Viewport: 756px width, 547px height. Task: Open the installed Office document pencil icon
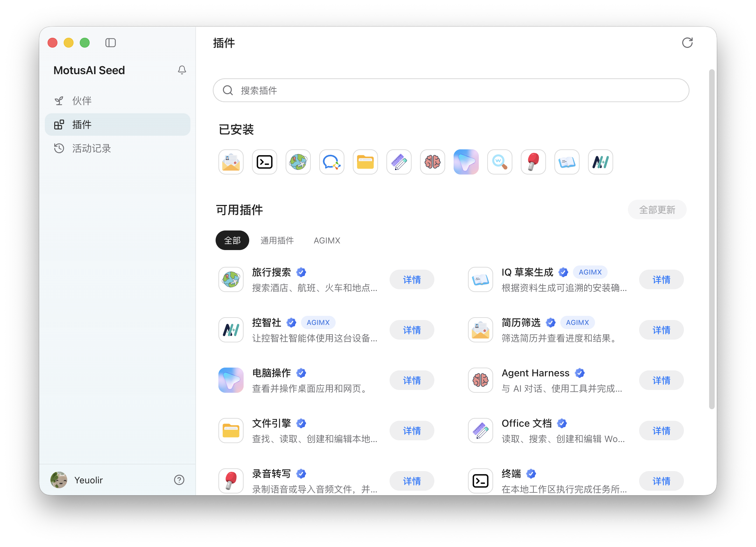coord(399,162)
